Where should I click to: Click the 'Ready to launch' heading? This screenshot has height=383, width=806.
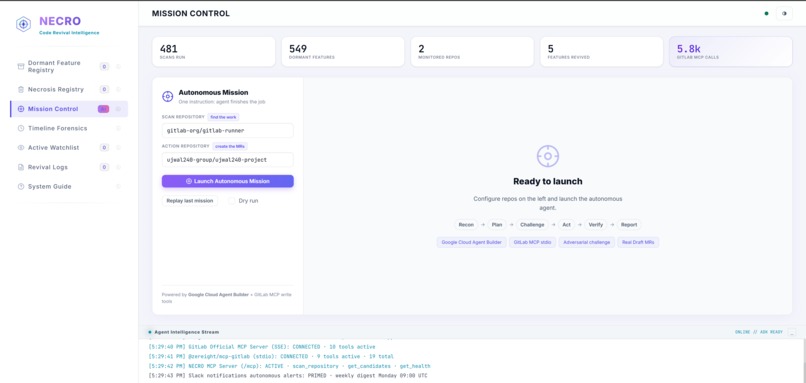click(x=547, y=181)
